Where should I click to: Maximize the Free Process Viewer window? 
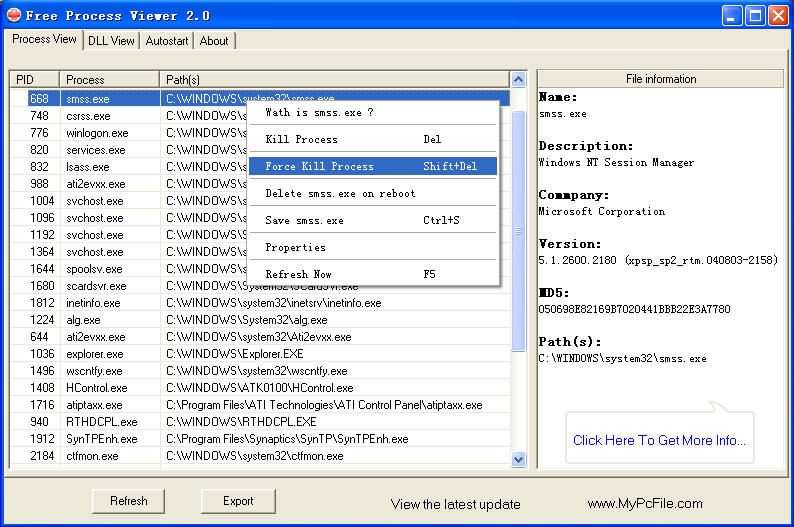(x=755, y=16)
